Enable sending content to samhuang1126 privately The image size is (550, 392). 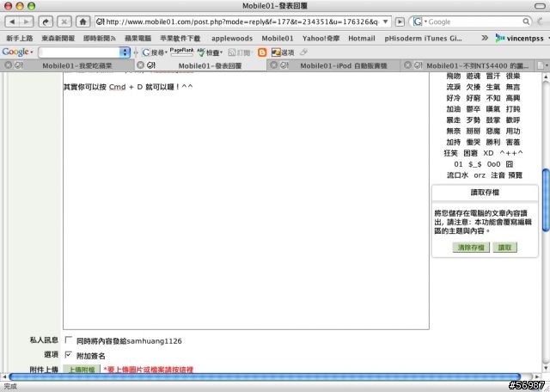[69, 340]
